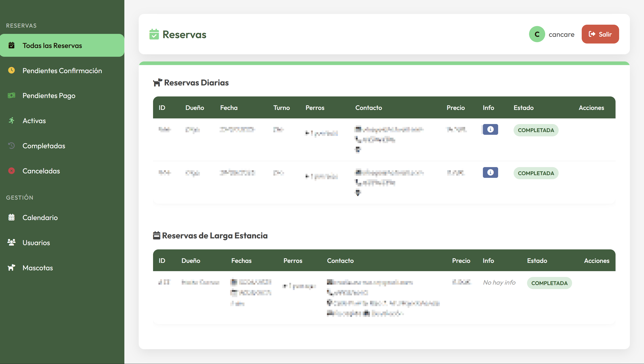Click the yellow clock Pendientes Confirmación icon
The width and height of the screenshot is (644, 364).
pos(11,70)
